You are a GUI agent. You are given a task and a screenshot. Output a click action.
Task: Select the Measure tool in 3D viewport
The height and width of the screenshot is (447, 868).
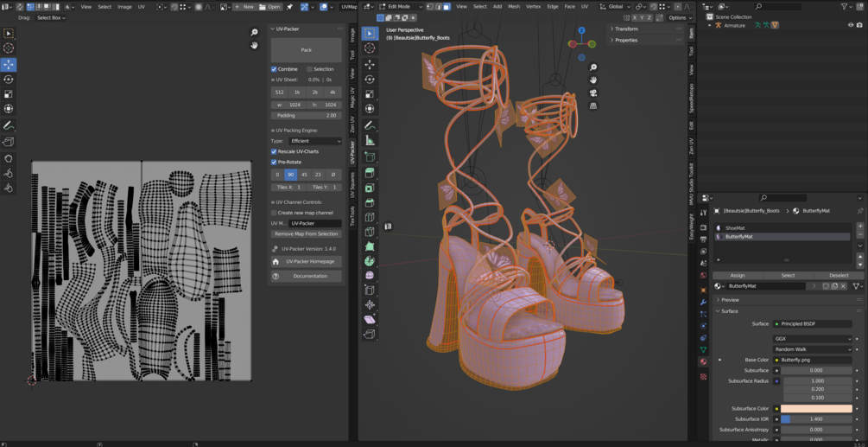coord(370,140)
